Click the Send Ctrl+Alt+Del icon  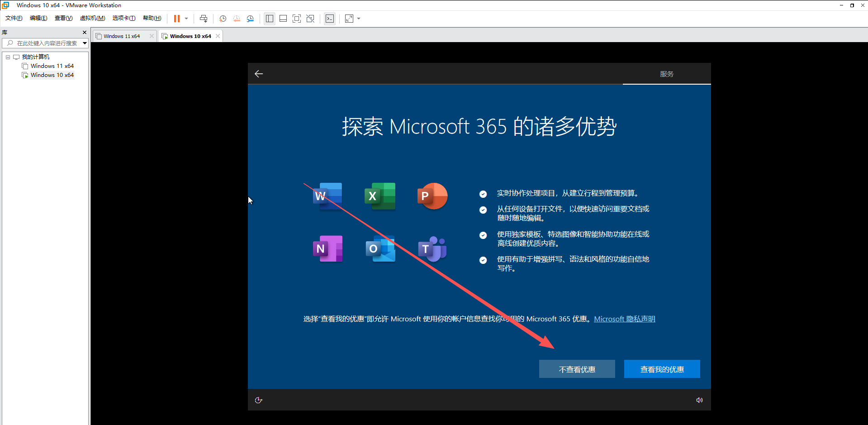[x=204, y=19]
